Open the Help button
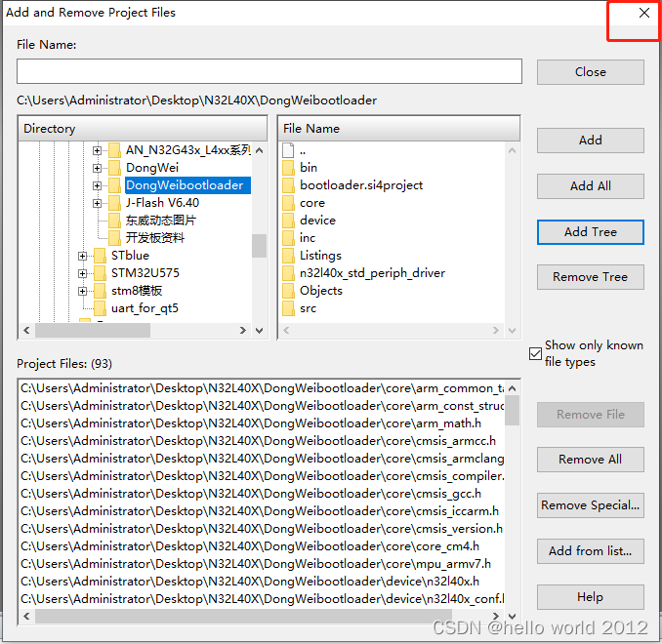The height and width of the screenshot is (644, 662). pyautogui.click(x=590, y=597)
